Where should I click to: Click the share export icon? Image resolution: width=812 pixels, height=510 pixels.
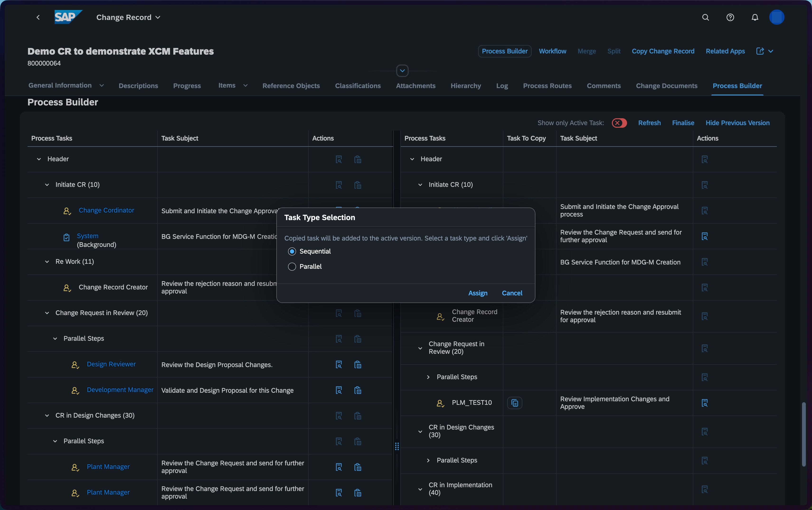point(760,51)
